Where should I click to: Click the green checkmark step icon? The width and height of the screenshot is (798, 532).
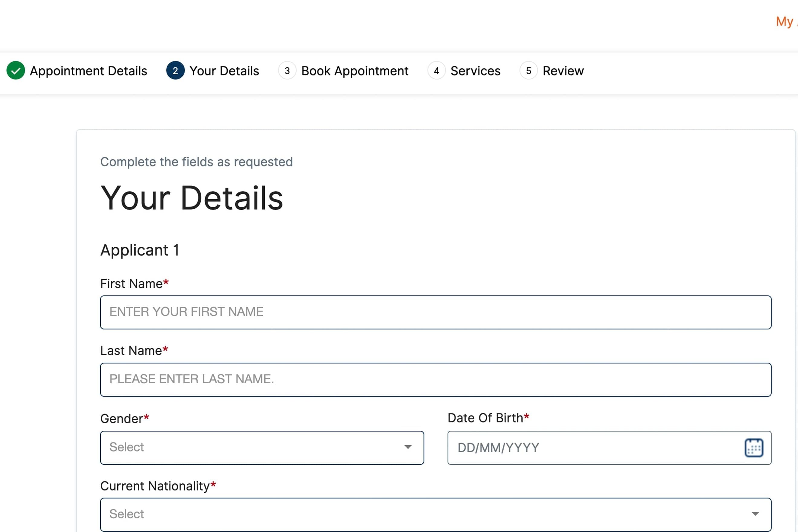click(16, 70)
